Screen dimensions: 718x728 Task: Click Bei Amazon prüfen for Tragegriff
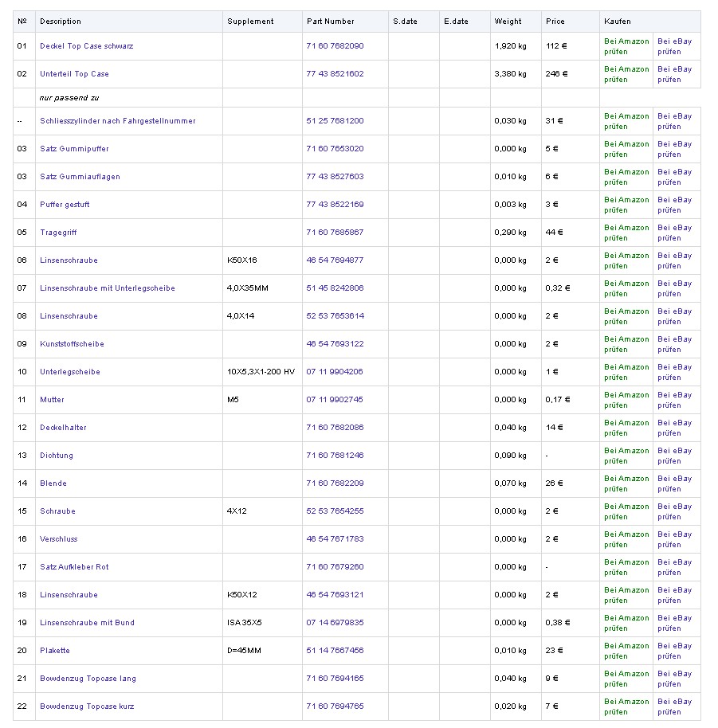[626, 233]
